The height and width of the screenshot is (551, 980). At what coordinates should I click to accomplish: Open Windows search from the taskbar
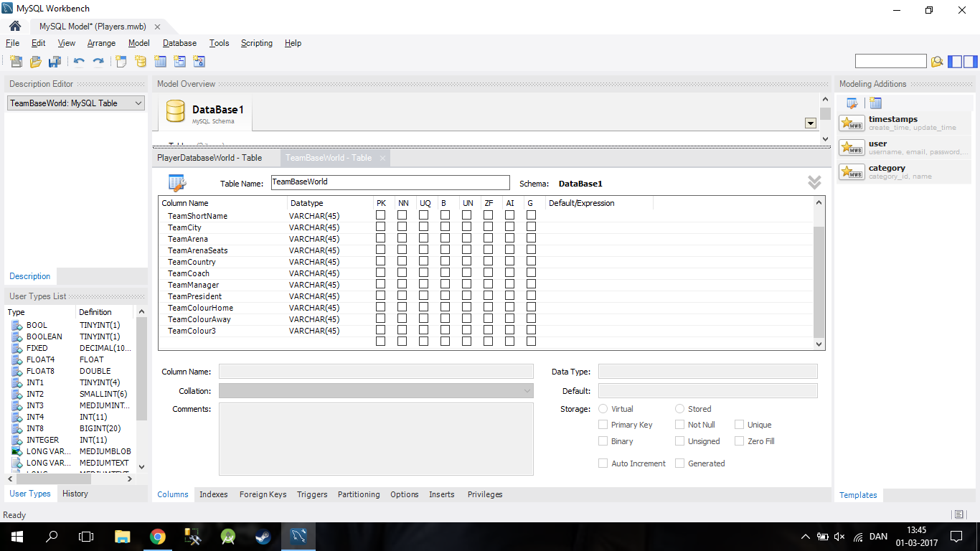(x=52, y=536)
